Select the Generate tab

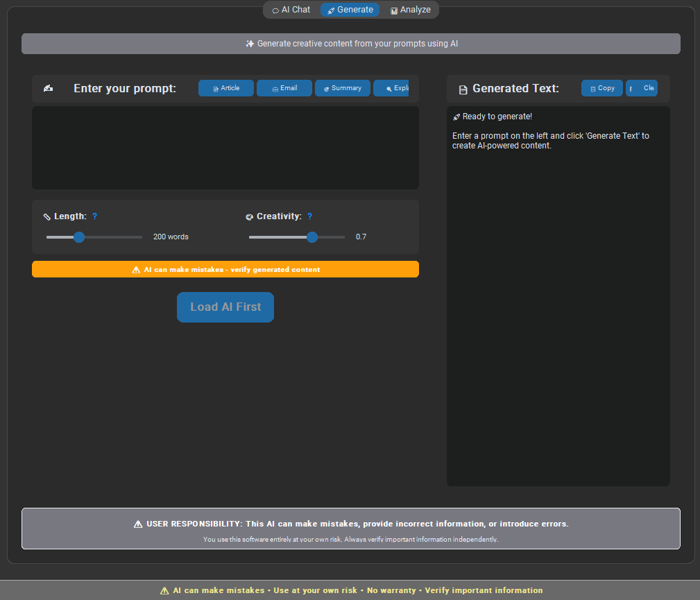point(350,10)
